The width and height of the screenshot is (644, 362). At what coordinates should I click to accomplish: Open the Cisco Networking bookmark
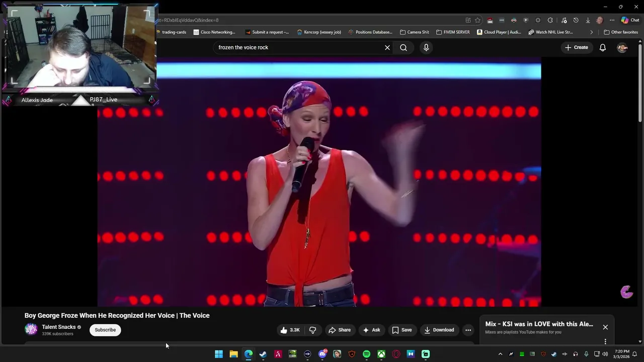[x=214, y=32]
